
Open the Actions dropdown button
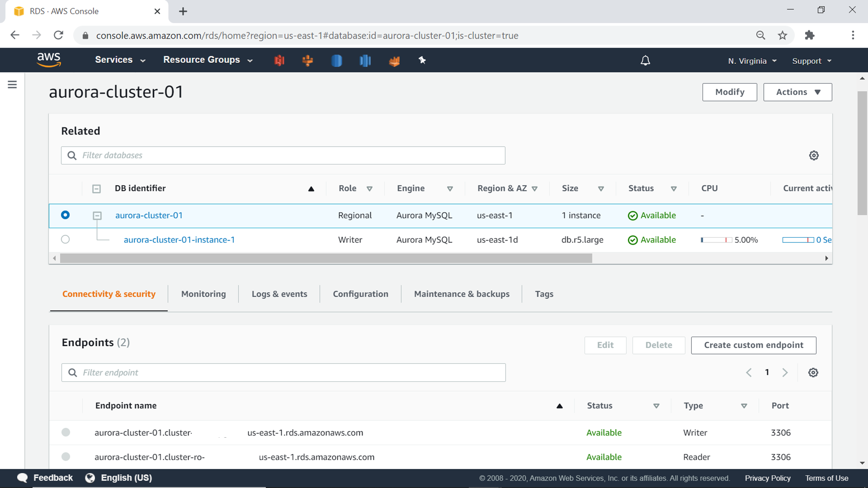797,92
